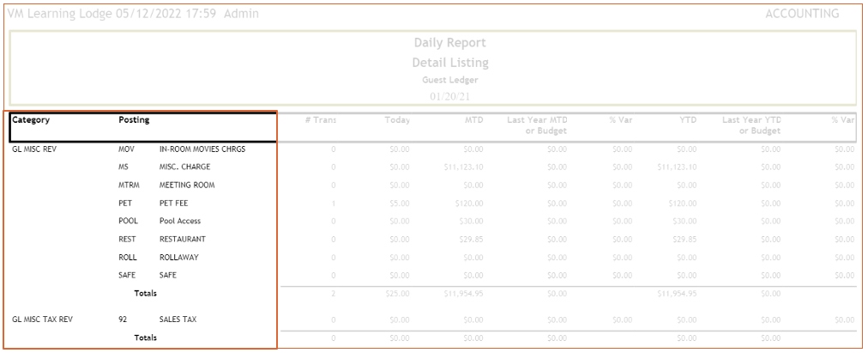Click the PET FEE posting

tap(175, 204)
